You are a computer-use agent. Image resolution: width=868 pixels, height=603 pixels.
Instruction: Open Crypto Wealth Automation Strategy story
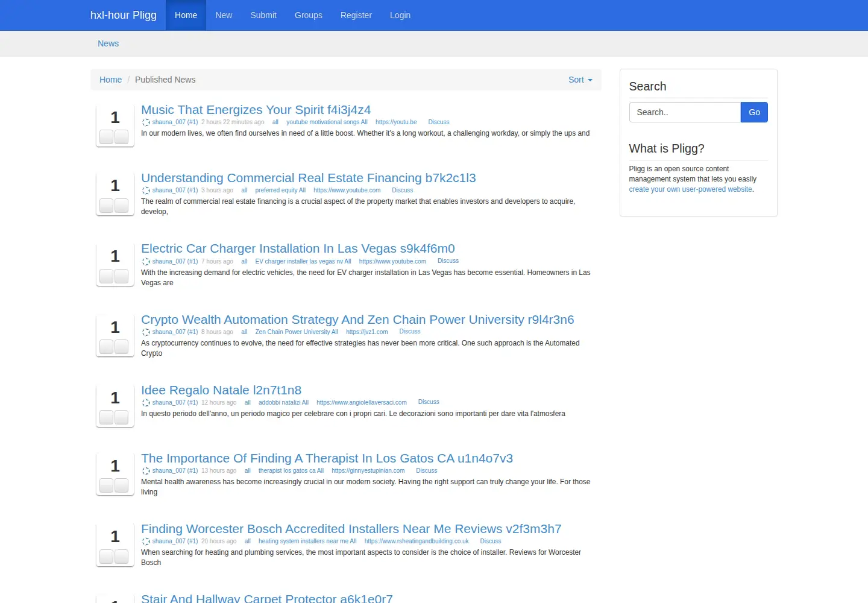coord(357,320)
